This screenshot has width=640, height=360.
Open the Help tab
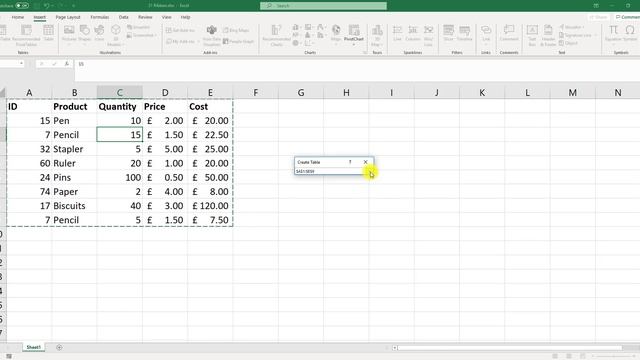(x=185, y=17)
